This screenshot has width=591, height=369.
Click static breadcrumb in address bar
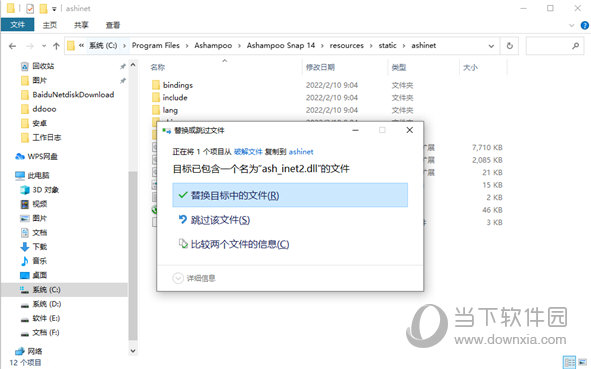tap(387, 45)
